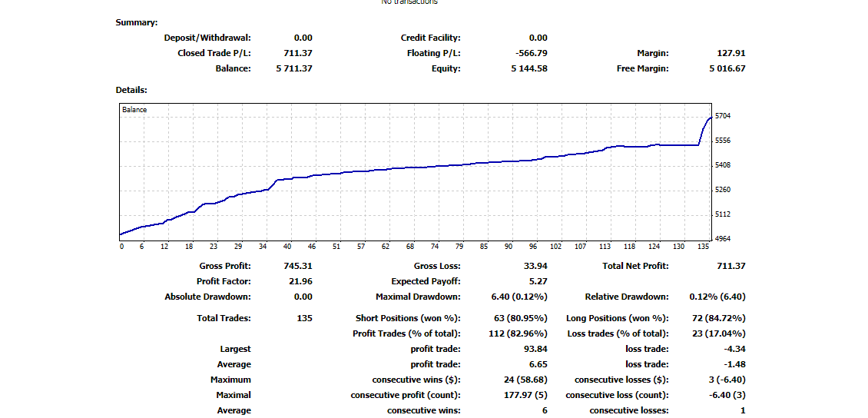The height and width of the screenshot is (418, 868).
Task: Click the 135 tick on chart x-axis
Action: (704, 247)
